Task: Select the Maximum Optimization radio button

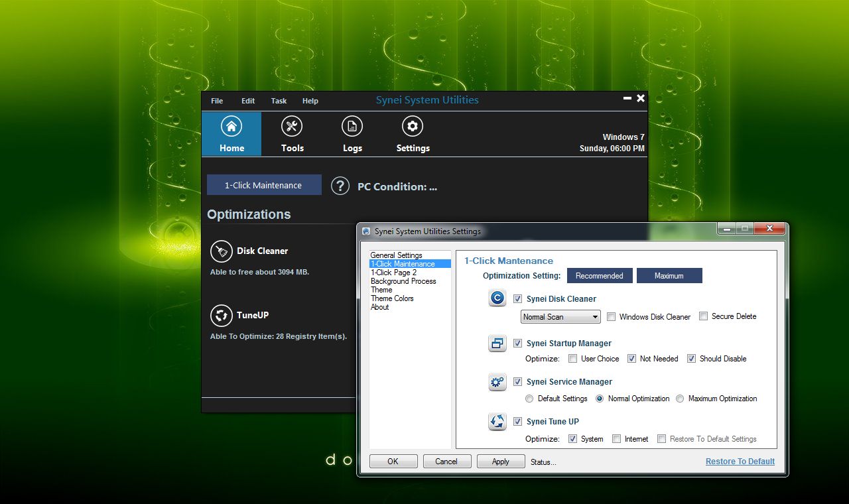Action: click(x=680, y=399)
